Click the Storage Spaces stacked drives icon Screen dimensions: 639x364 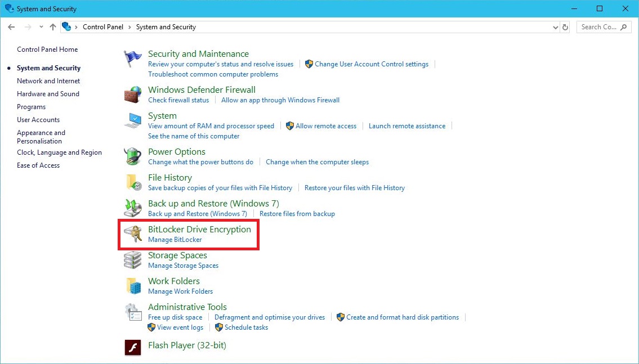[x=133, y=260]
